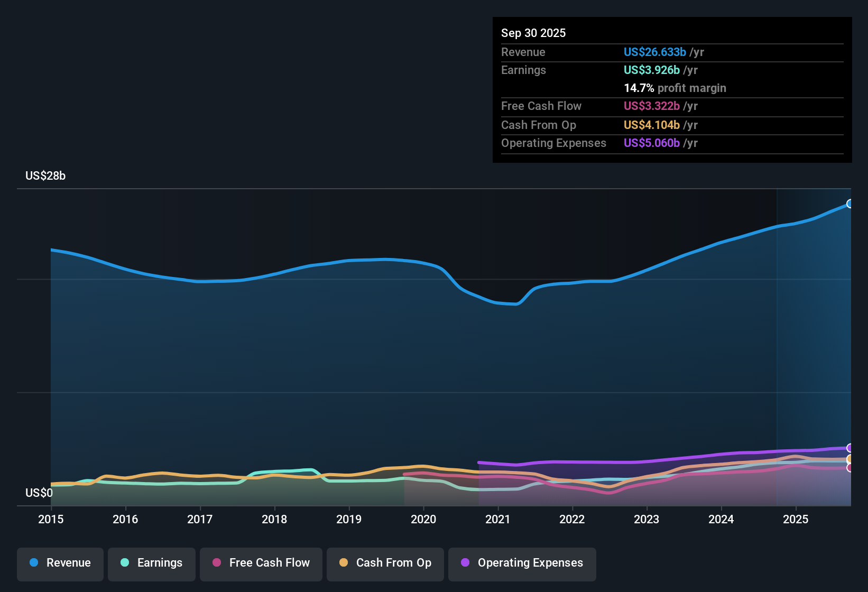This screenshot has width=868, height=592.
Task: Toggle the Earnings series off
Action: pos(152,563)
